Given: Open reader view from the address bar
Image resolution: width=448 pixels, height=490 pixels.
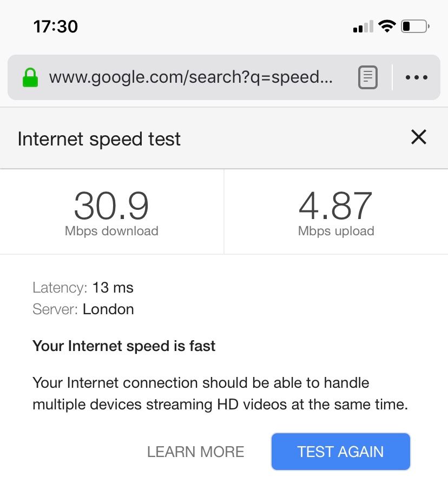Looking at the screenshot, I should tap(368, 77).
